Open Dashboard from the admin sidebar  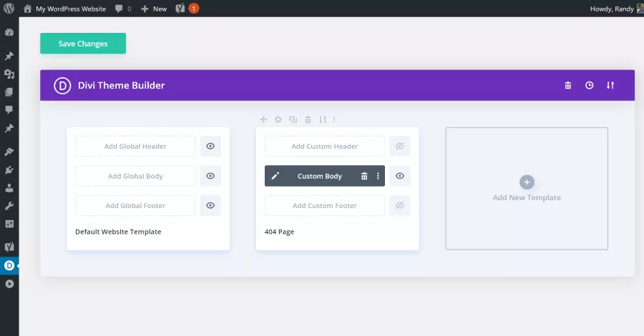(9, 32)
